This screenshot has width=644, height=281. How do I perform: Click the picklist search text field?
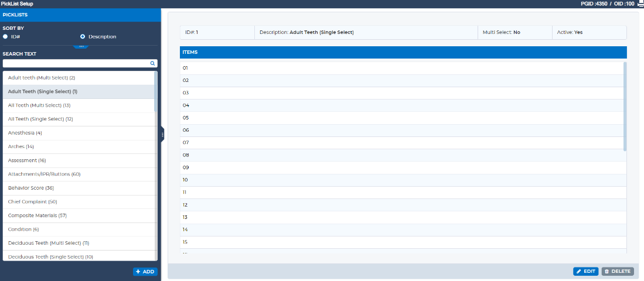click(x=76, y=64)
